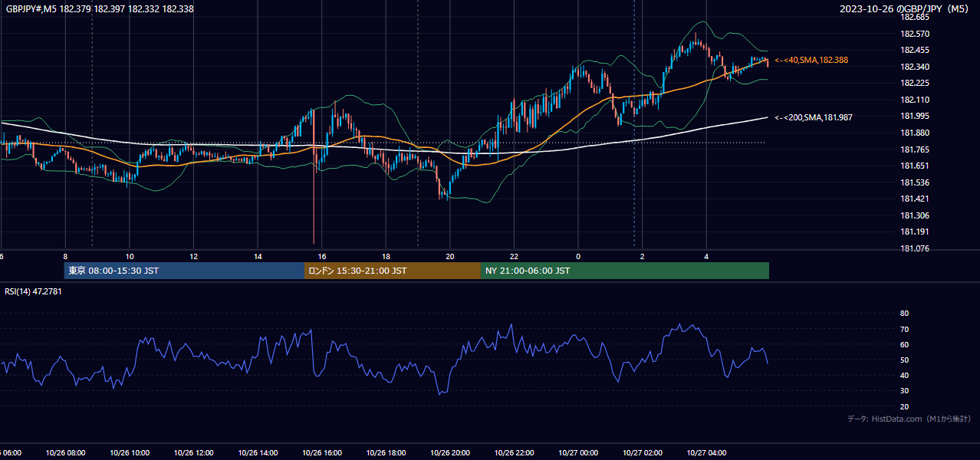Click price axis value 182.685
This screenshot has height=460, width=980.
pyautogui.click(x=916, y=17)
